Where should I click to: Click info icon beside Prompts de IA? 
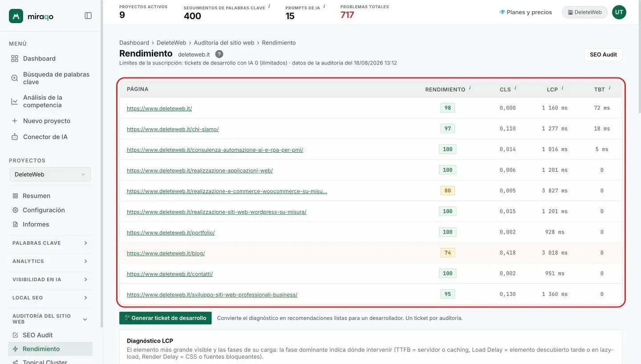[x=324, y=6]
